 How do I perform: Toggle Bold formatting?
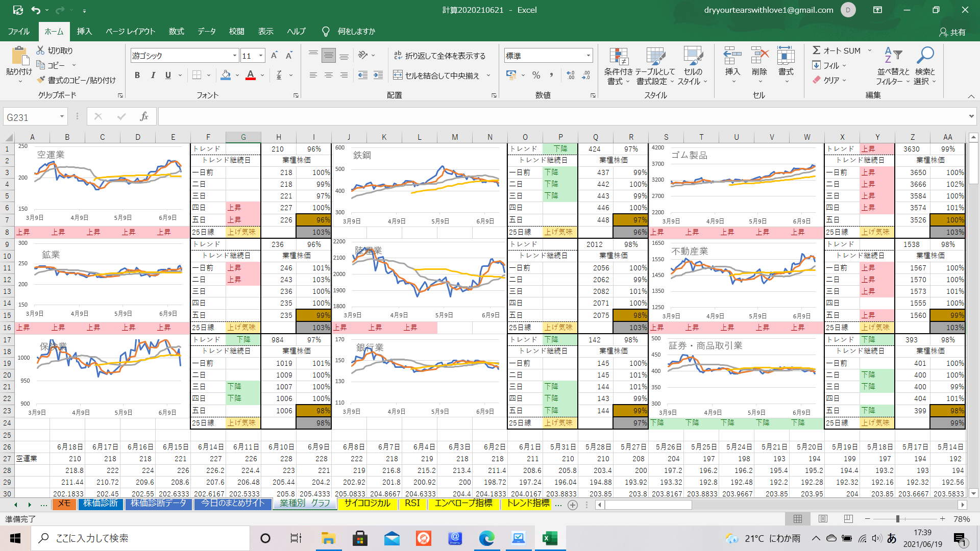pyautogui.click(x=137, y=76)
